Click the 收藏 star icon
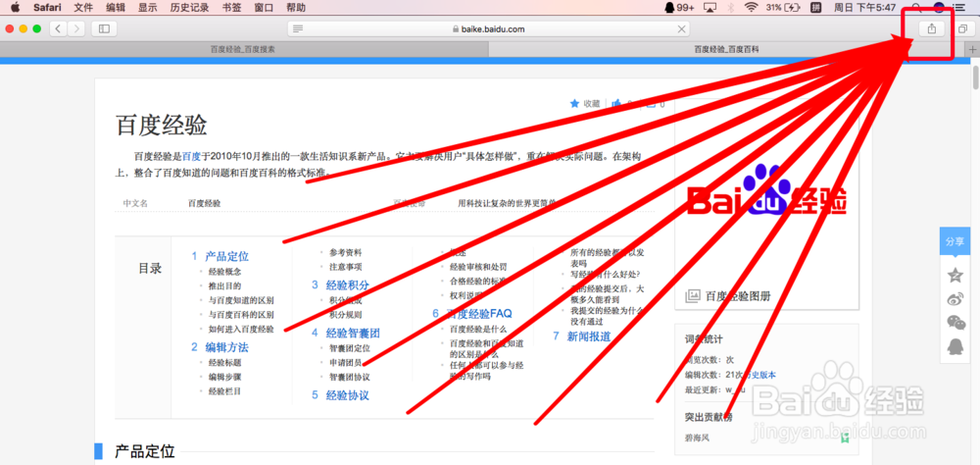This screenshot has width=980, height=465. pyautogui.click(x=575, y=104)
